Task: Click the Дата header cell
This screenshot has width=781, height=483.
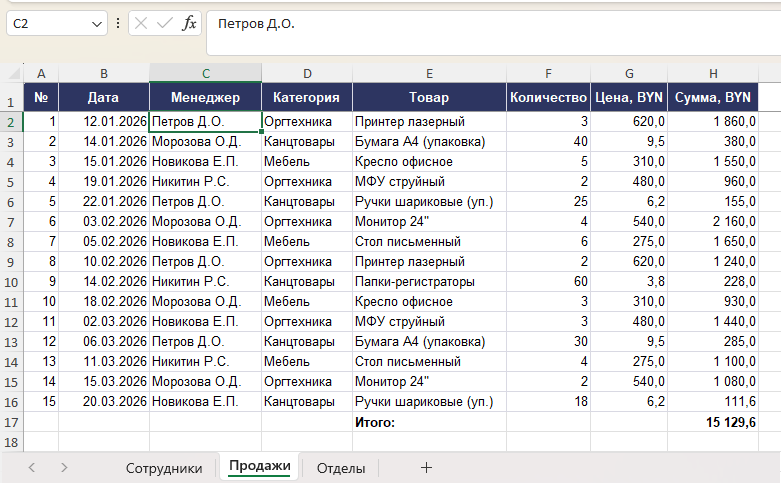Action: coord(104,97)
